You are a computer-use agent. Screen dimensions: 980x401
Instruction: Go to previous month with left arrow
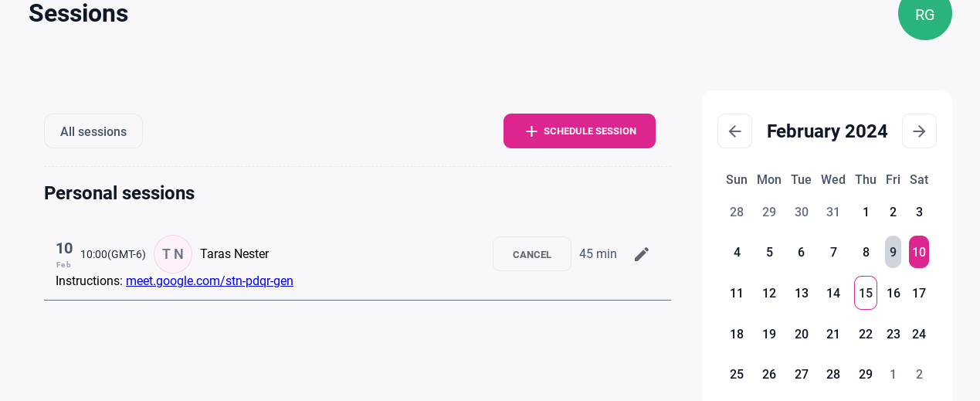(x=734, y=131)
